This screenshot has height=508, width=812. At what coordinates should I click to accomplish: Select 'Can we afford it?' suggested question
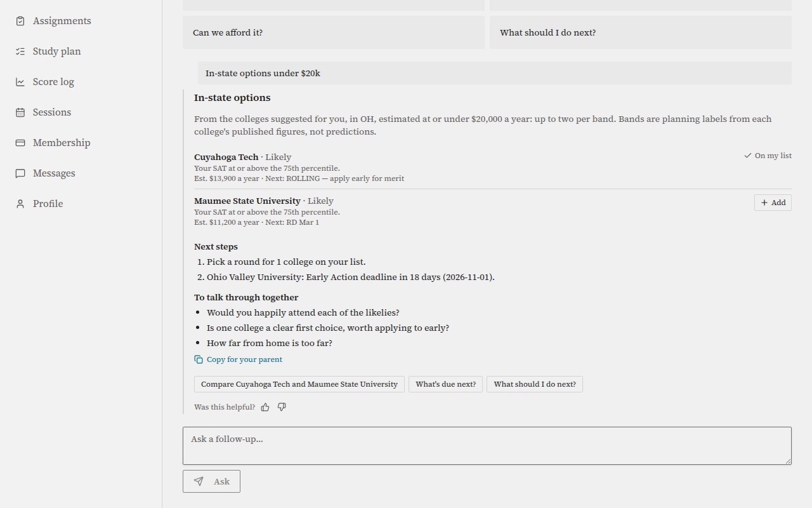pos(334,32)
